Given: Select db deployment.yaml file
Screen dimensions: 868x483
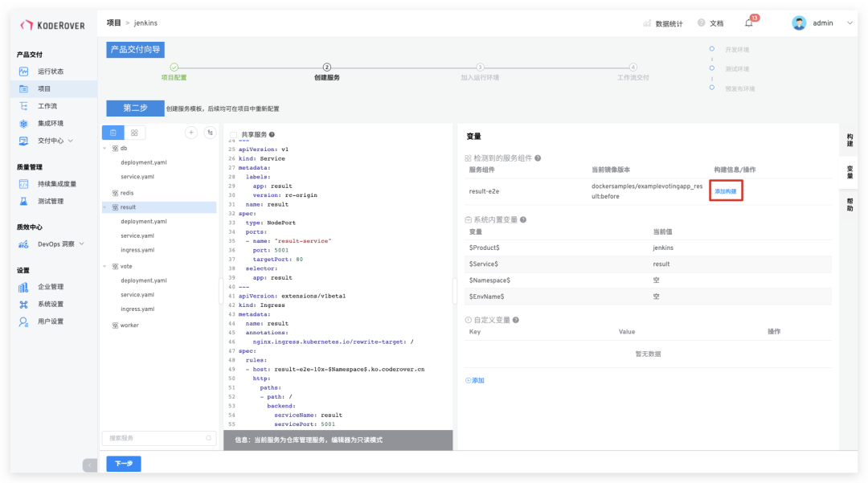Looking at the screenshot, I should click(x=143, y=162).
